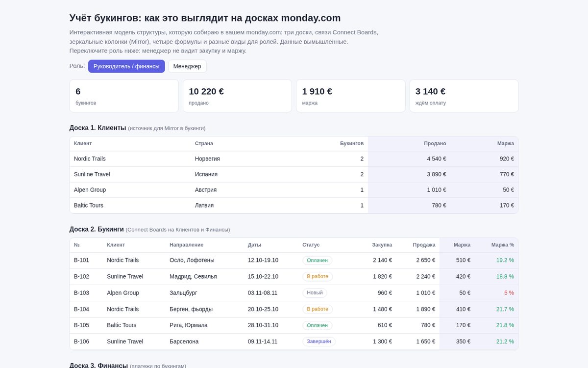The height and width of the screenshot is (368, 588).
Task: Click booking number B-105
Action: click(81, 325)
